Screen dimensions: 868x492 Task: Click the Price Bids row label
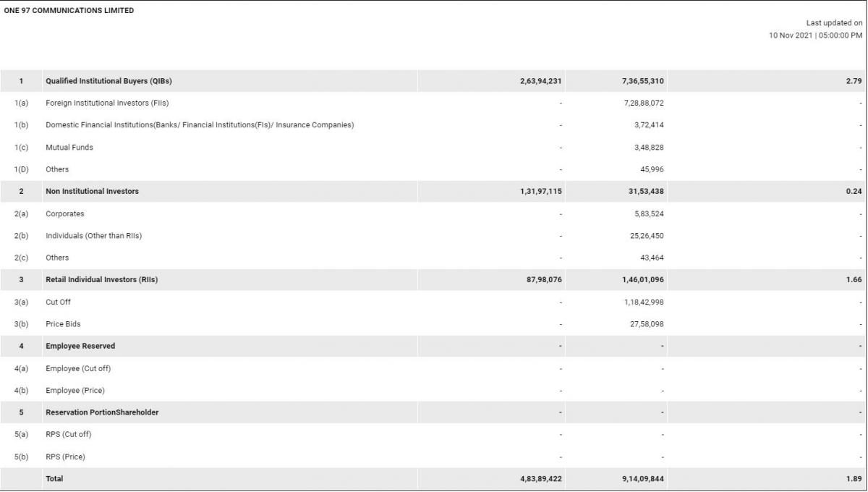pyautogui.click(x=64, y=324)
